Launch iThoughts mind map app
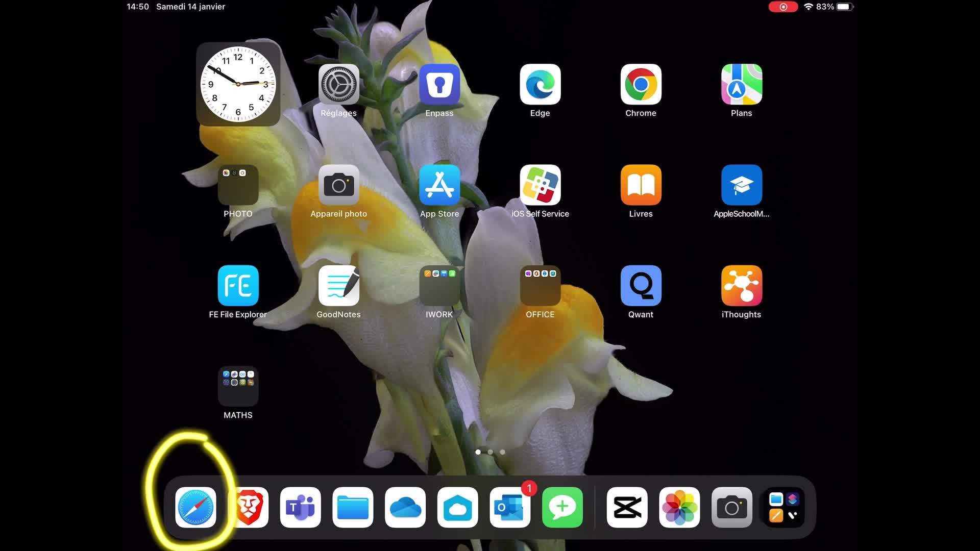 (741, 286)
